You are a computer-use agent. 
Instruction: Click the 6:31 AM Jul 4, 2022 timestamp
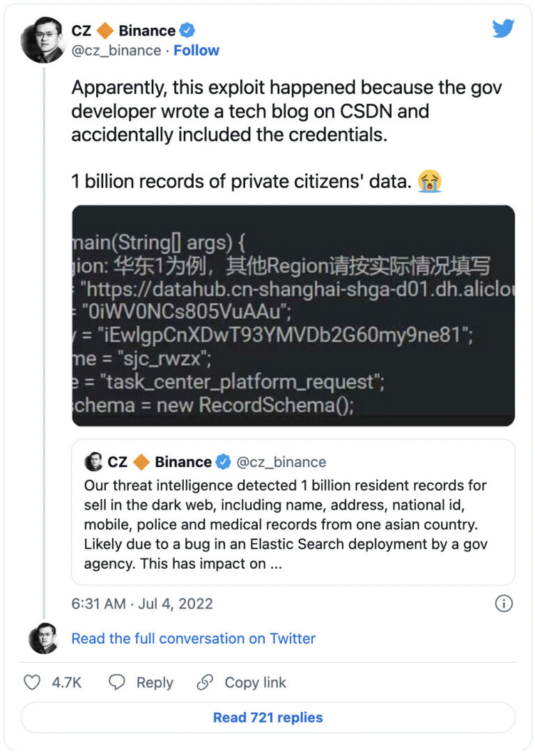pyautogui.click(x=142, y=604)
